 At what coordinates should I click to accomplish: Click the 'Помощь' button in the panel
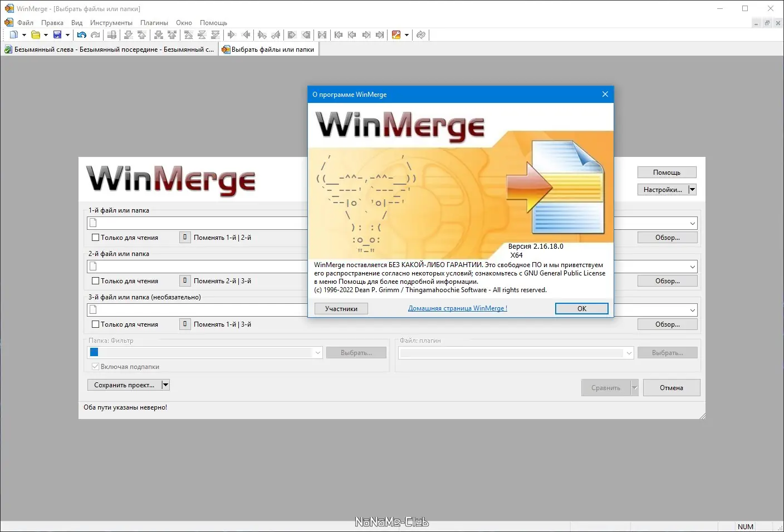pyautogui.click(x=667, y=173)
